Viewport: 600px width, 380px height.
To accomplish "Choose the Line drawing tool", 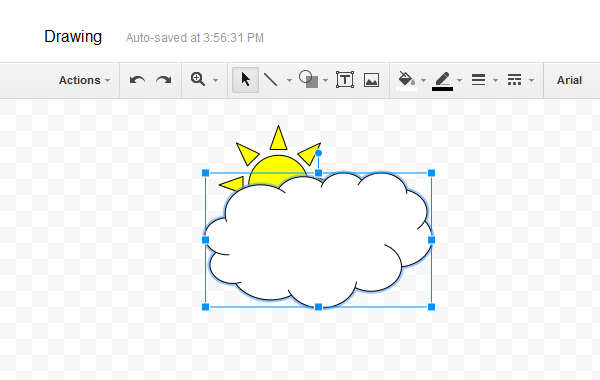I will tap(271, 80).
